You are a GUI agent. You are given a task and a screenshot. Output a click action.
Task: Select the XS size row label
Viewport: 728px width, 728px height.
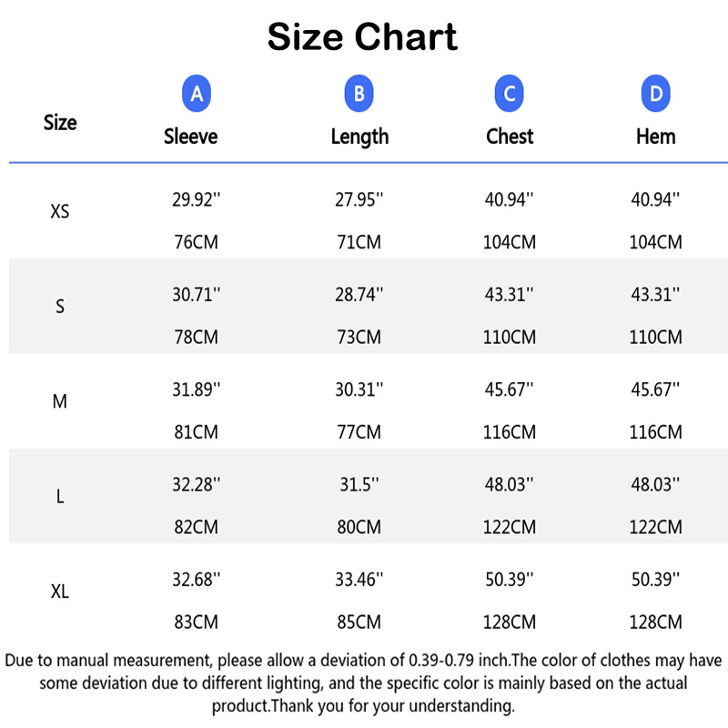[60, 212]
